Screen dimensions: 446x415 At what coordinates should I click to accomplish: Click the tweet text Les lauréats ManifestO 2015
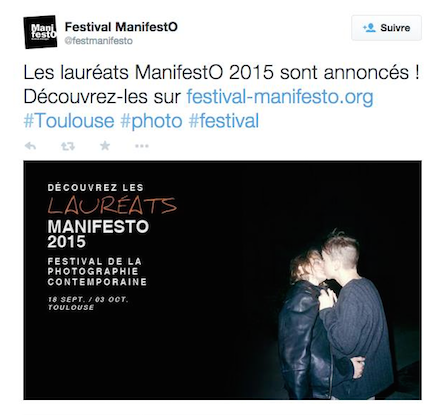(x=148, y=72)
